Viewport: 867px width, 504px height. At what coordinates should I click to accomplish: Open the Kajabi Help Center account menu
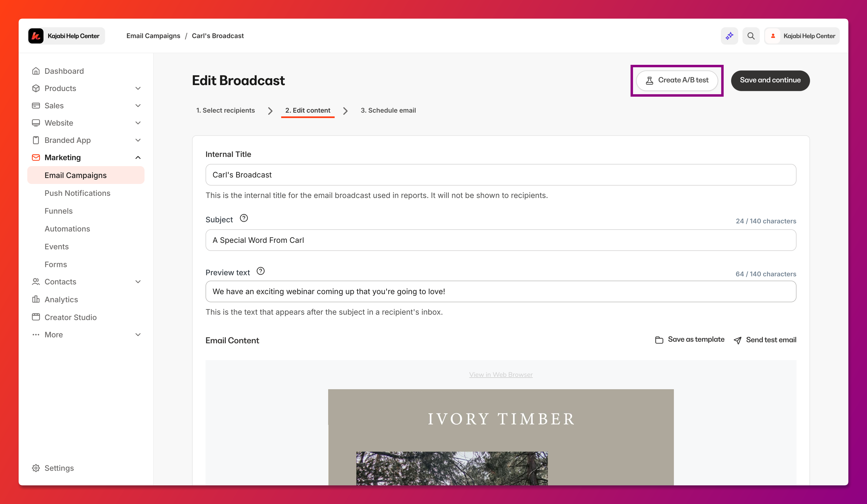(x=802, y=36)
